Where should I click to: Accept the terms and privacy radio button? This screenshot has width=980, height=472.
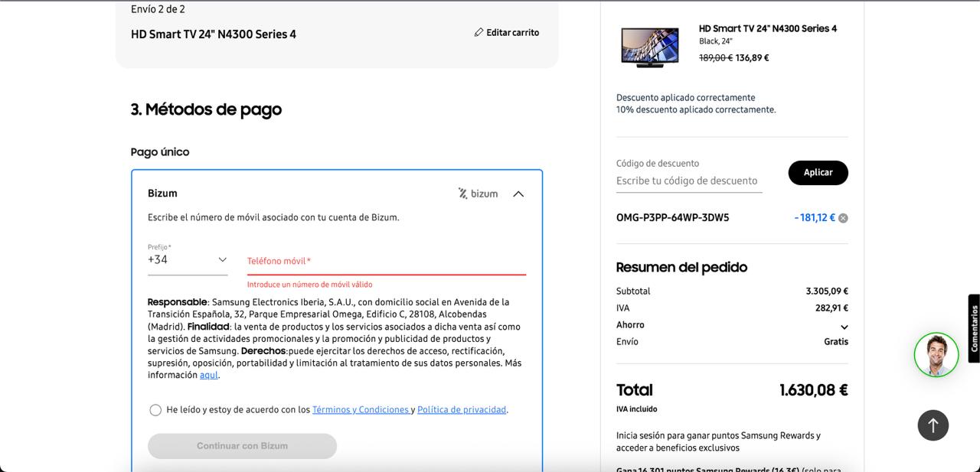click(155, 411)
